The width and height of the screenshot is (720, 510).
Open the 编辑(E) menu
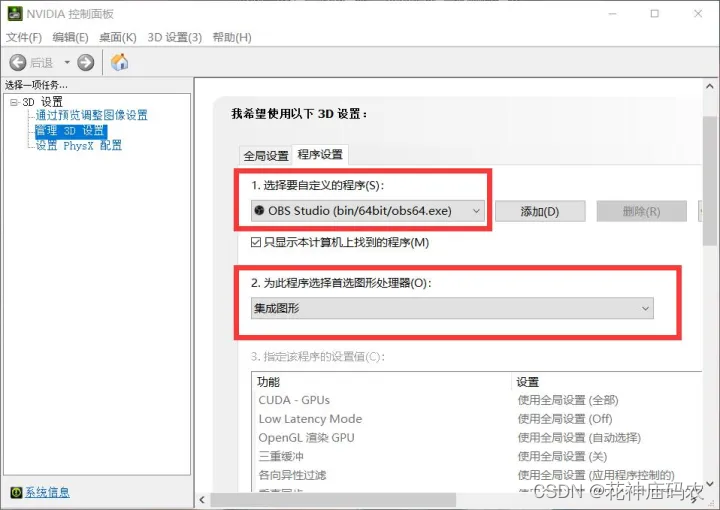[x=70, y=37]
